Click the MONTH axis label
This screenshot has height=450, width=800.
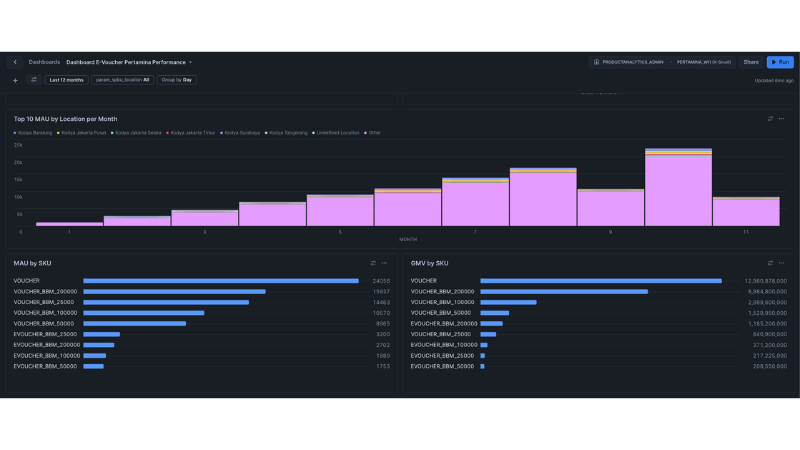(x=408, y=239)
